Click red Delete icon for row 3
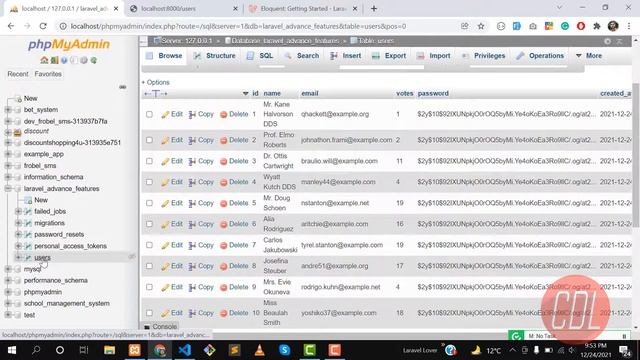640x360 pixels. click(x=223, y=162)
